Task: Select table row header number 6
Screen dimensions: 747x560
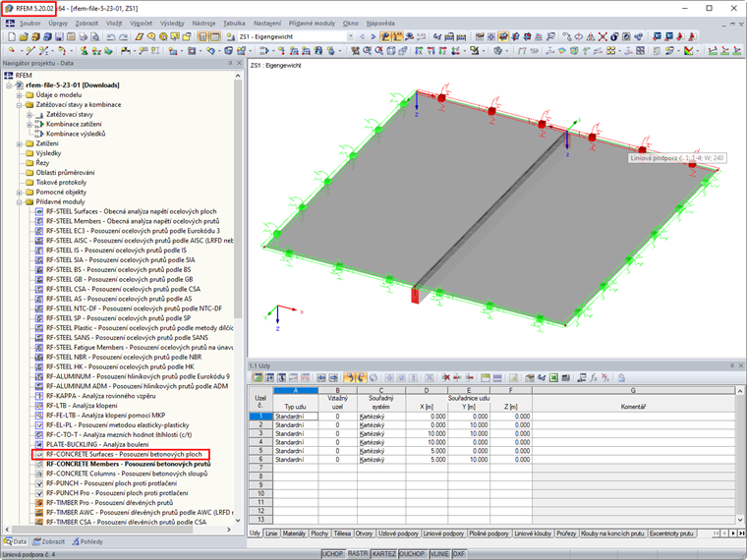Action: (x=260, y=460)
